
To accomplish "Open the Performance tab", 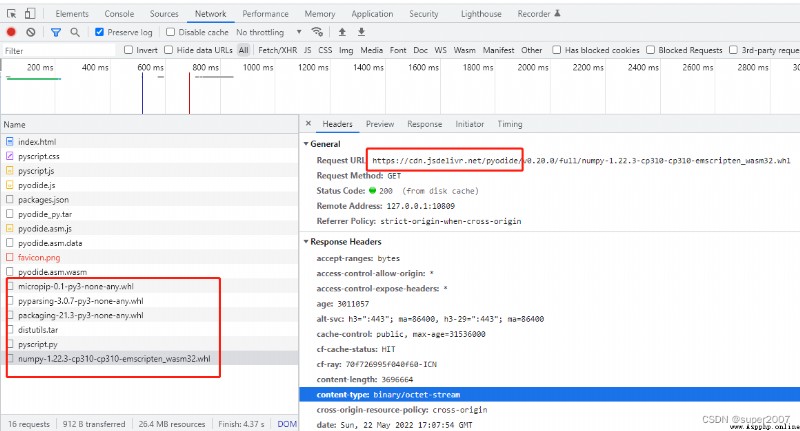I will 265,14.
